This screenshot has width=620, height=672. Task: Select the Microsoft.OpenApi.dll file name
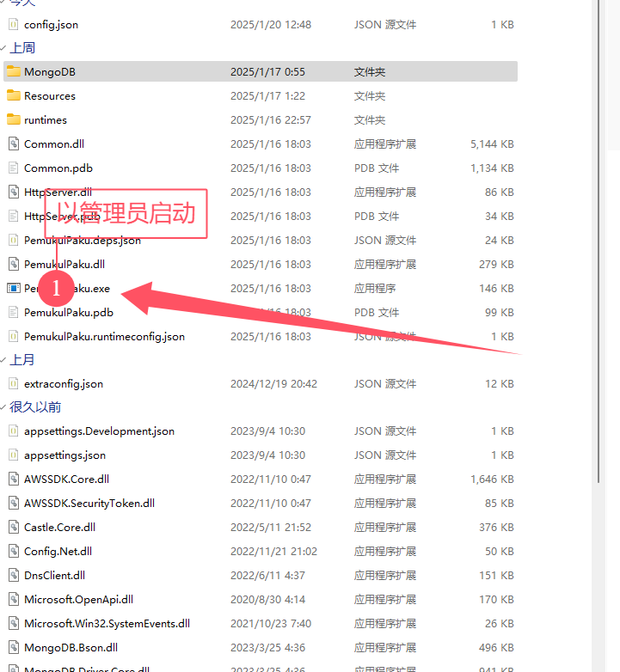(x=78, y=599)
